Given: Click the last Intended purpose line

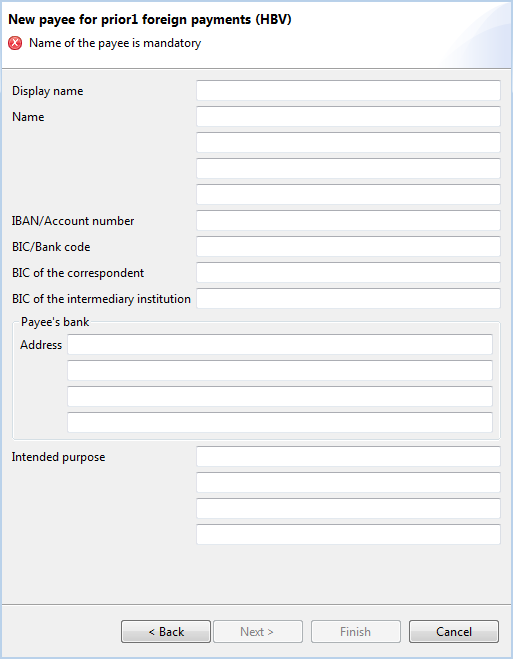Looking at the screenshot, I should click(x=348, y=535).
